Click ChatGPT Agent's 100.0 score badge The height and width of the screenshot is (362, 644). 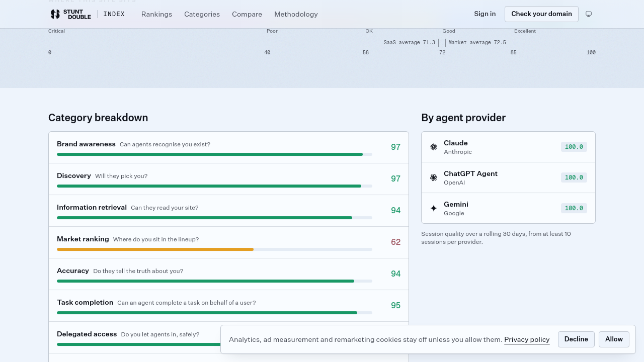tap(574, 177)
